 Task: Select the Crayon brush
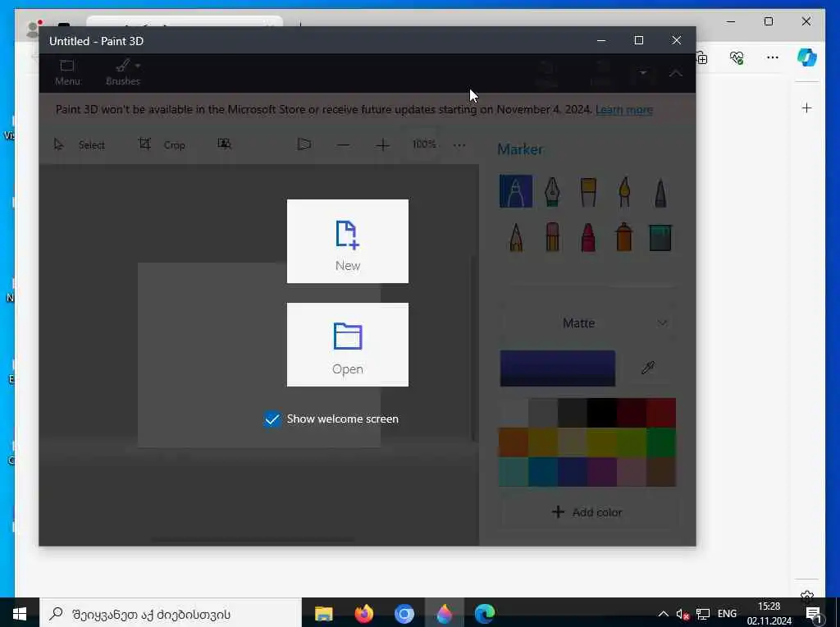click(x=588, y=237)
